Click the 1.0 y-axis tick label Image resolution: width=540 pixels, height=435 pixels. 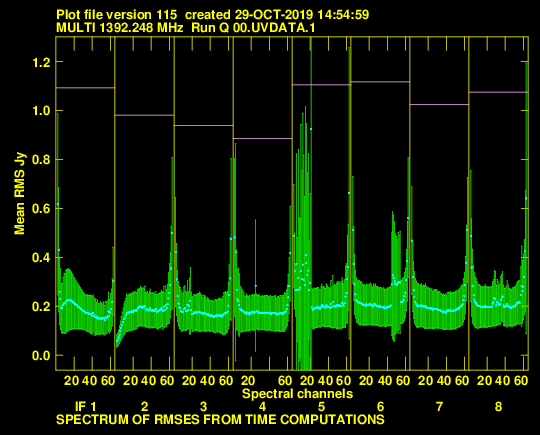pyautogui.click(x=41, y=111)
